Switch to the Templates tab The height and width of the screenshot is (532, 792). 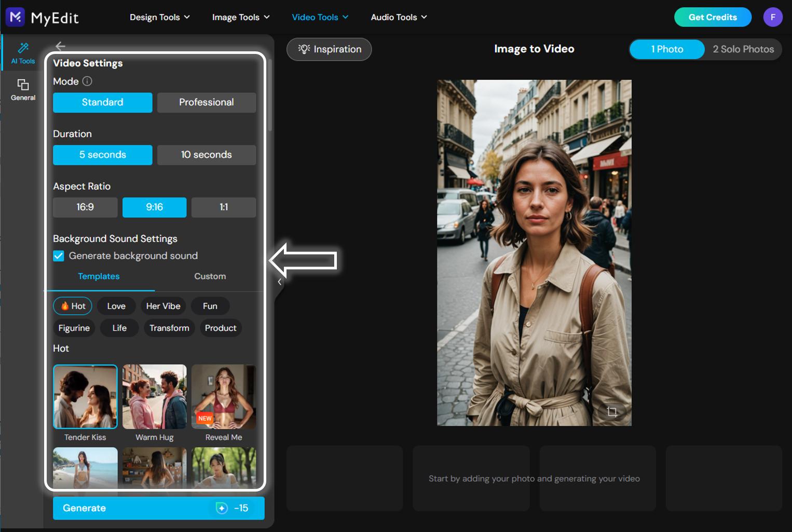coord(99,276)
